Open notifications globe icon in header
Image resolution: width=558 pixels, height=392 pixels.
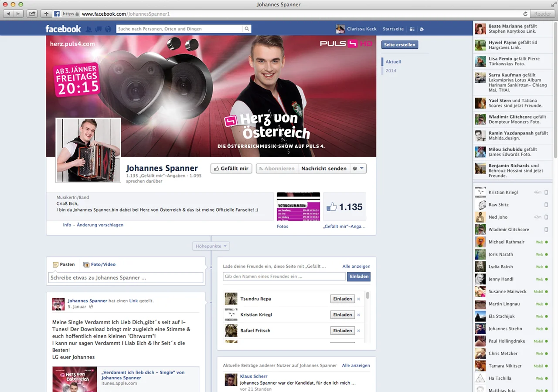click(108, 29)
